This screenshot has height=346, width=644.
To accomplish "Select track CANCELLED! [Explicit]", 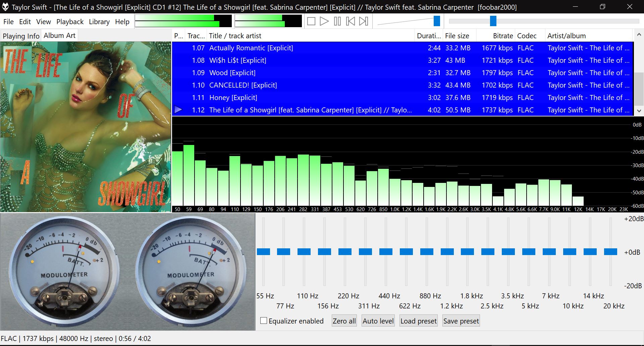I will click(x=402, y=85).
